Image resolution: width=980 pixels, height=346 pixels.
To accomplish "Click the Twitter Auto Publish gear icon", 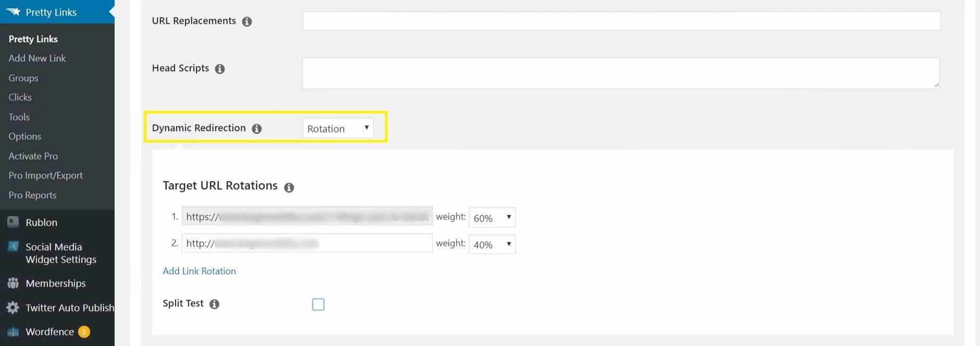I will (13, 307).
